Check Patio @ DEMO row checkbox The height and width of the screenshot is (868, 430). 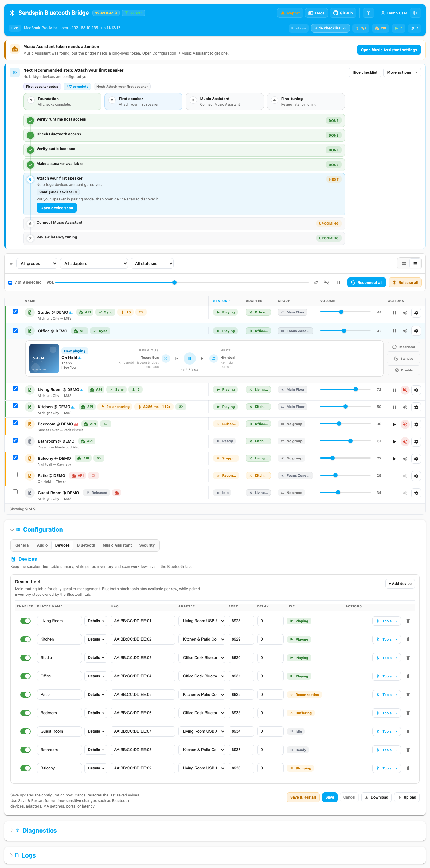(15, 475)
